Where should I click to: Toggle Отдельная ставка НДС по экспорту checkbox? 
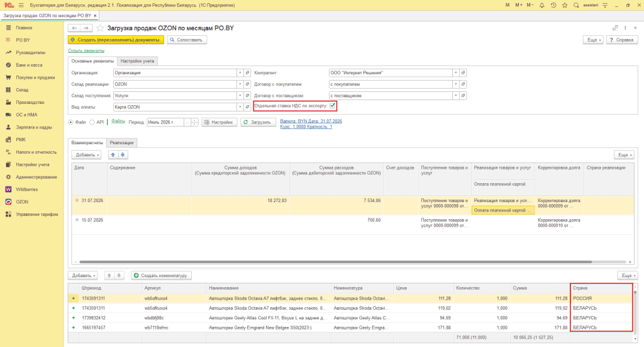[332, 106]
